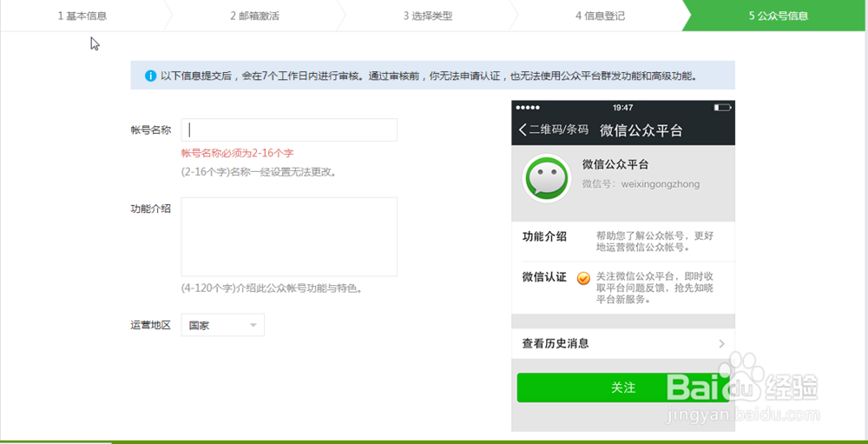Click the 微信号: weixingongzhong text
The image size is (868, 444).
click(641, 184)
